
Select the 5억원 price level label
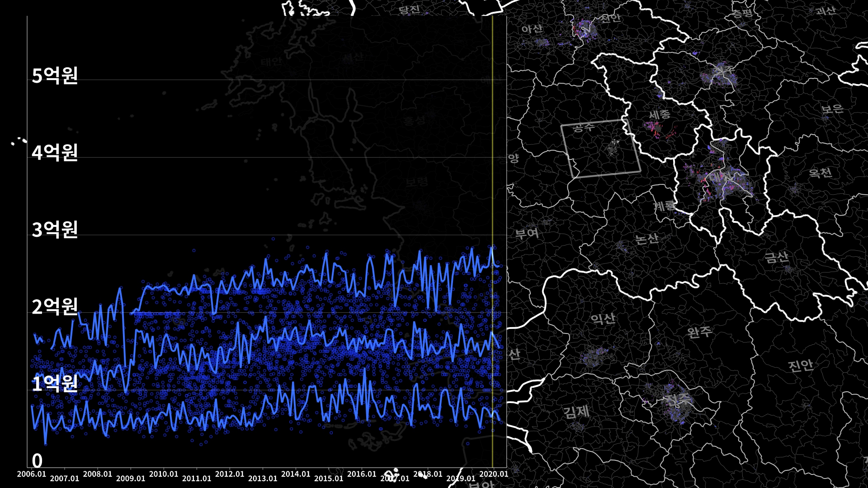(55, 75)
